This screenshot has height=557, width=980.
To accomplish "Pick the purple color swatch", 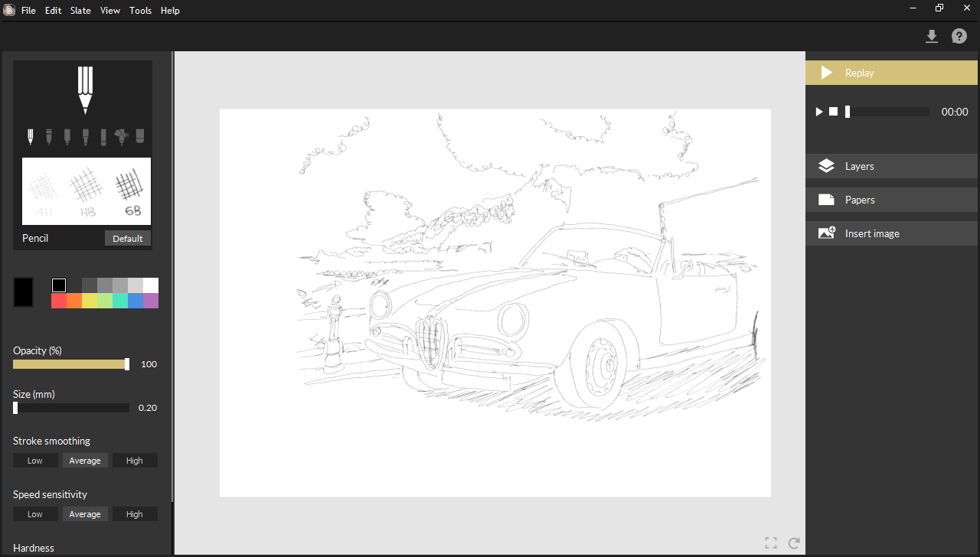I will point(151,301).
